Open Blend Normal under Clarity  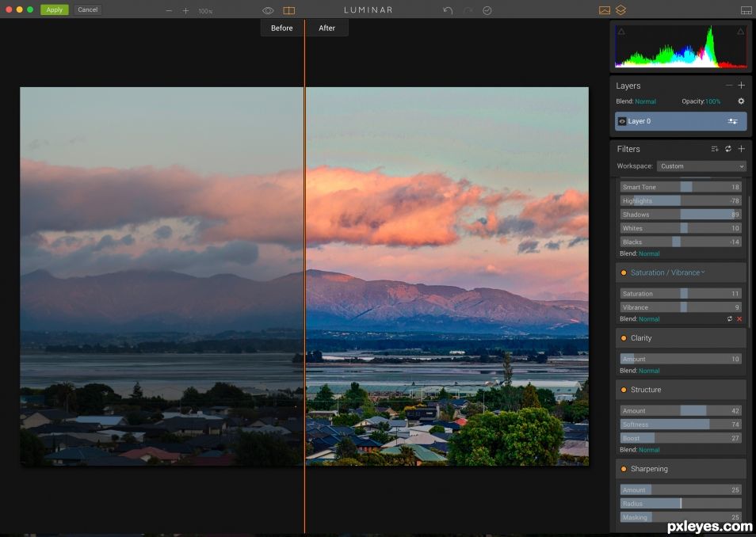tap(649, 371)
